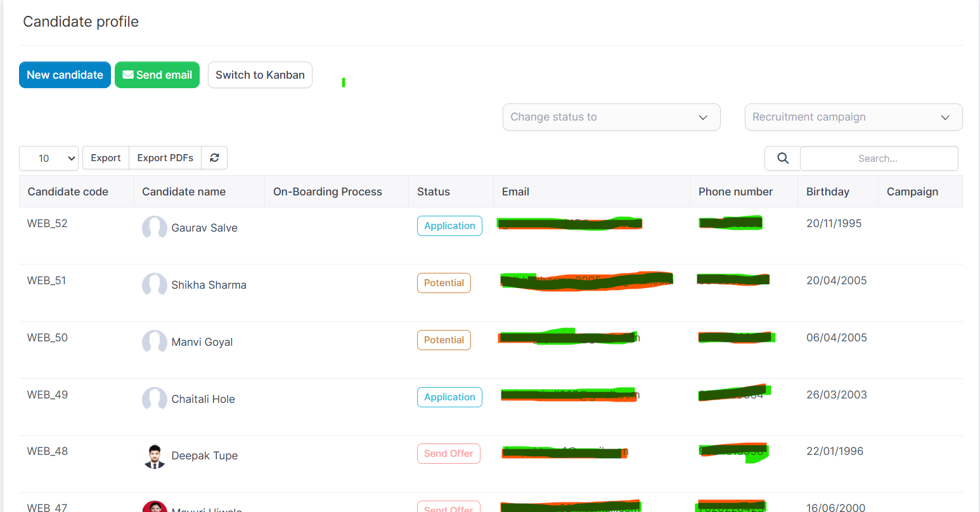980x512 pixels.
Task: Click Gaurav Salve's avatar icon
Action: [154, 228]
